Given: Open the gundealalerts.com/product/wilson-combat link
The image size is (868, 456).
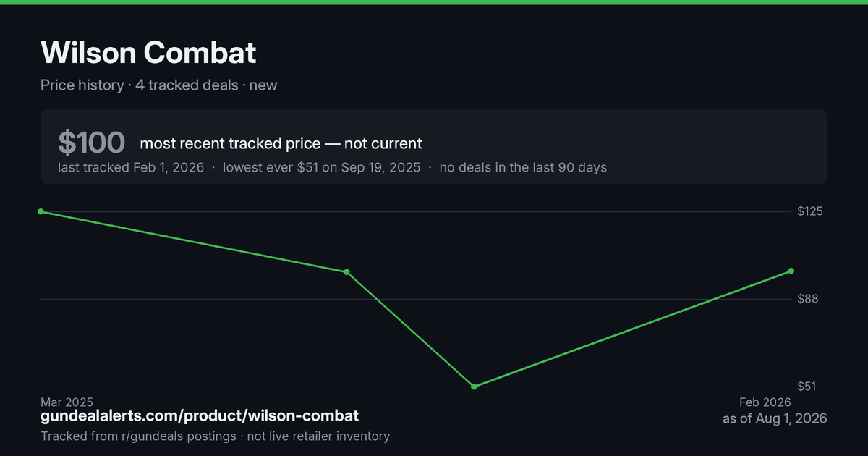Looking at the screenshot, I should pos(200,416).
